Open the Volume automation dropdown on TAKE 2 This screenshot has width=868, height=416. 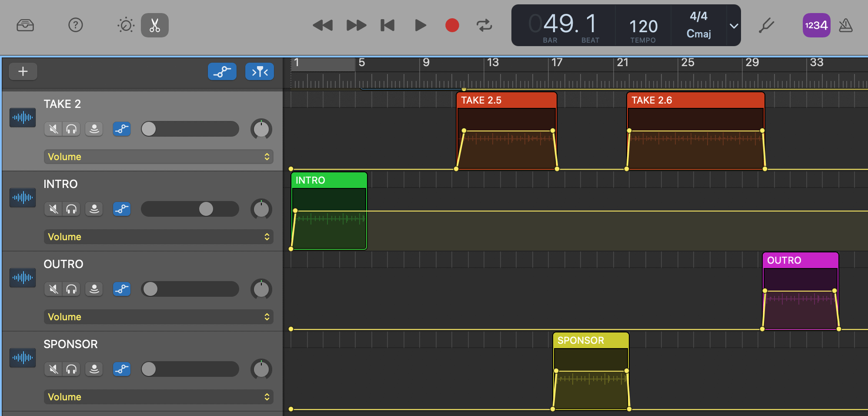[158, 157]
